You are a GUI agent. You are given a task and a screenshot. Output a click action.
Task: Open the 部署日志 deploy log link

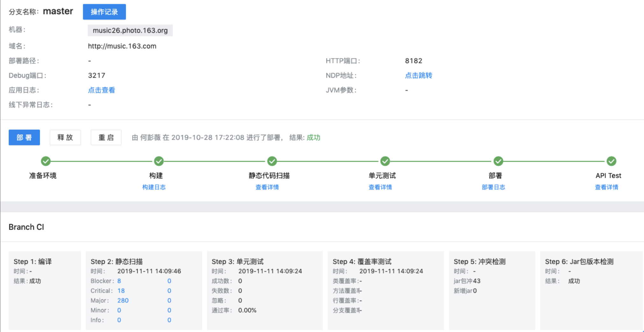pyautogui.click(x=493, y=187)
